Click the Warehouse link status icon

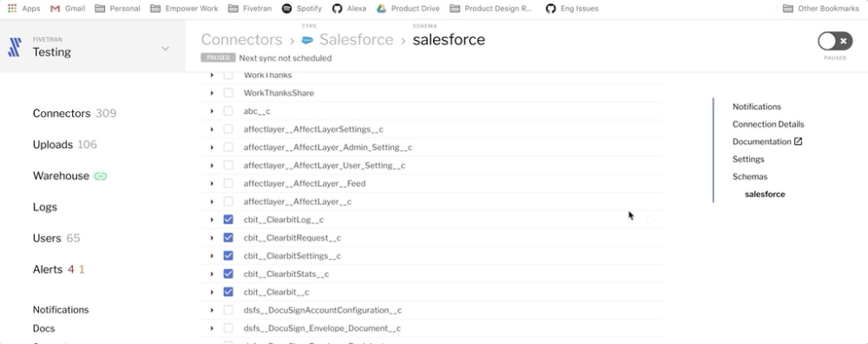point(100,176)
